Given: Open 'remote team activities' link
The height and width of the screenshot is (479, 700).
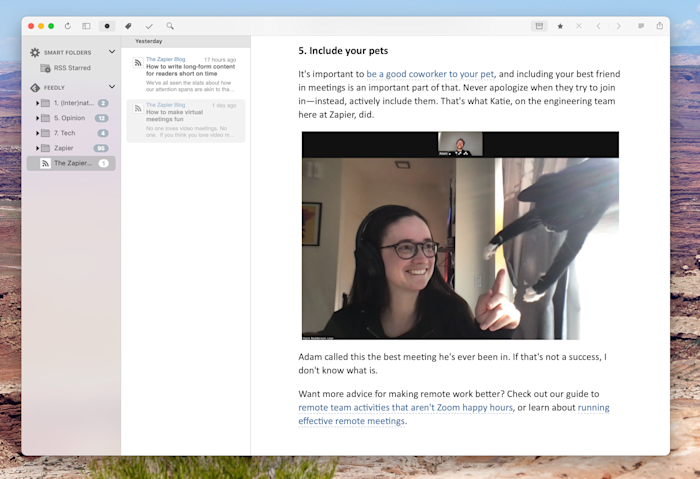Looking at the screenshot, I should click(x=405, y=408).
